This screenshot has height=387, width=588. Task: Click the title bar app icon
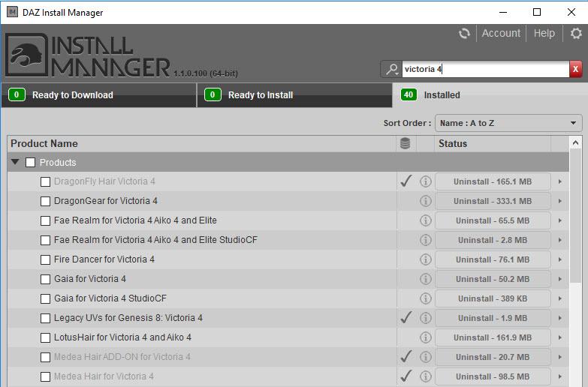(12, 12)
